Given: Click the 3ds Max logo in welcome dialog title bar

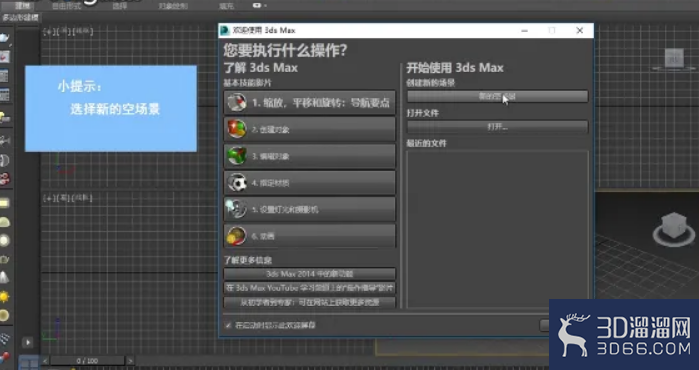Looking at the screenshot, I should tap(225, 30).
